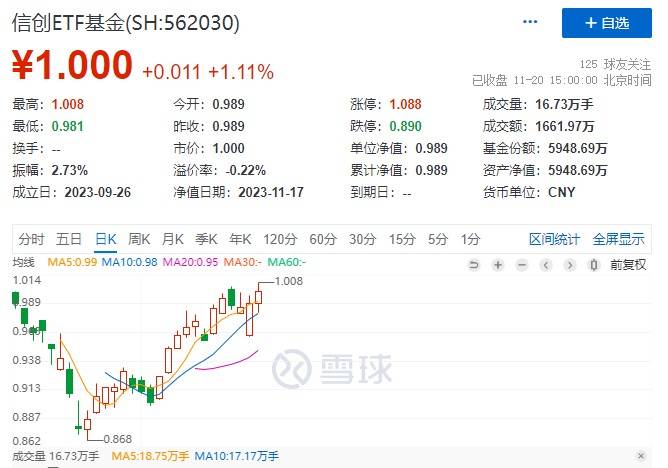Click 货币单位 CNY
The width and height of the screenshot is (668, 468).
pyautogui.click(x=561, y=192)
